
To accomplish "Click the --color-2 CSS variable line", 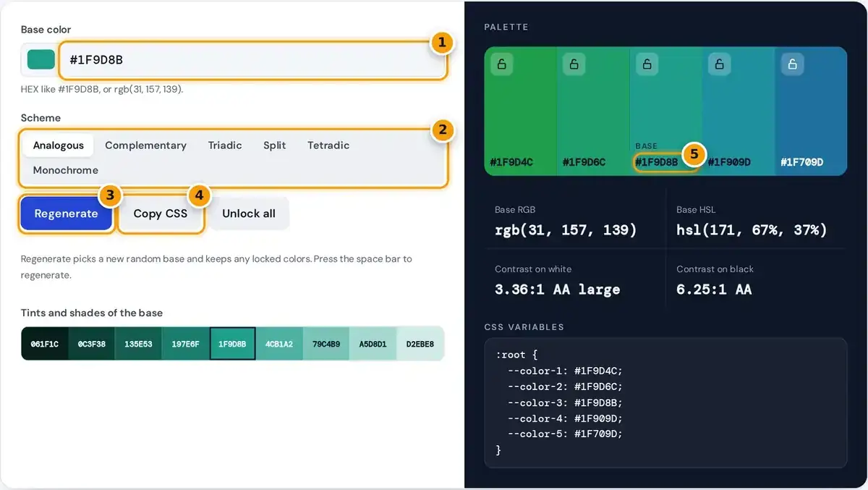I will coord(565,386).
